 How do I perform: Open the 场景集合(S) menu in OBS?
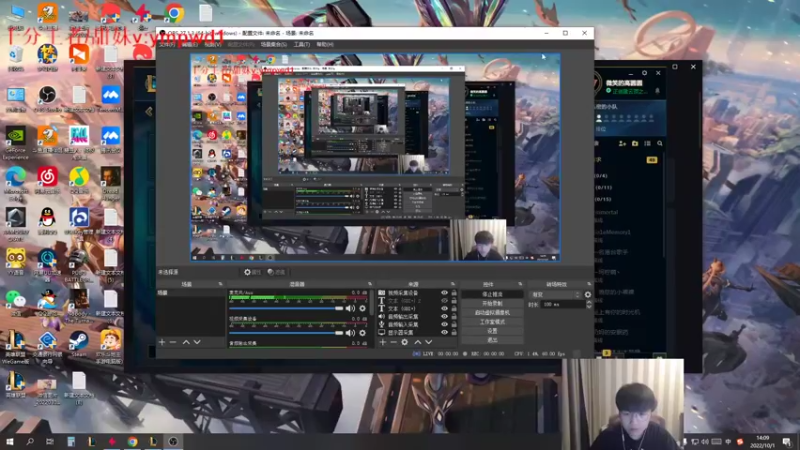click(273, 44)
